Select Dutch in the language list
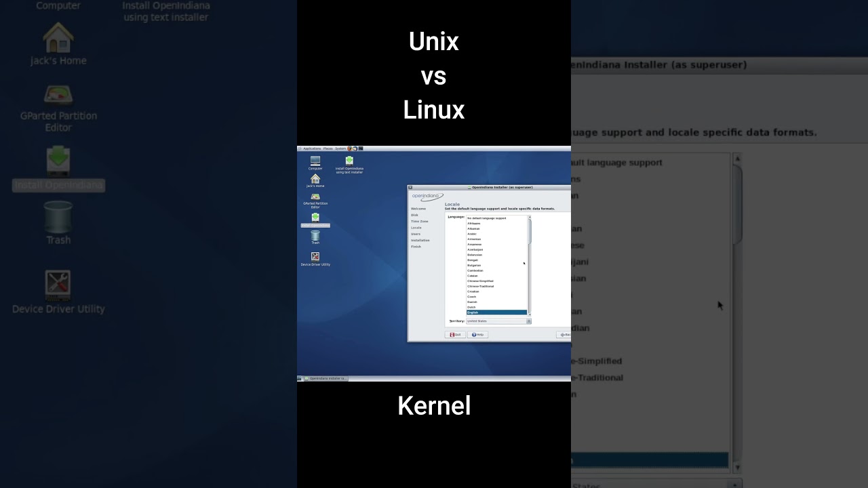Screen dimensions: 868x488 pyautogui.click(x=496, y=307)
